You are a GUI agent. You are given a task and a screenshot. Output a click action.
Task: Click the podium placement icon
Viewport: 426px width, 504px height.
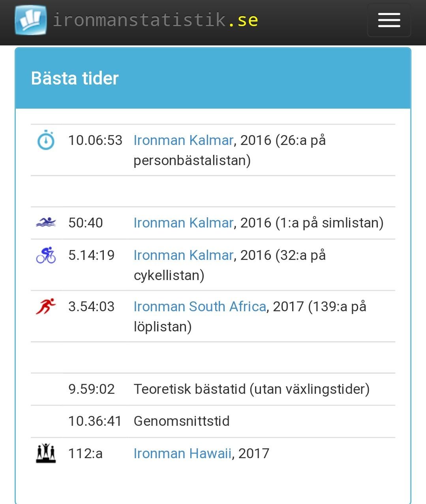pyautogui.click(x=46, y=453)
